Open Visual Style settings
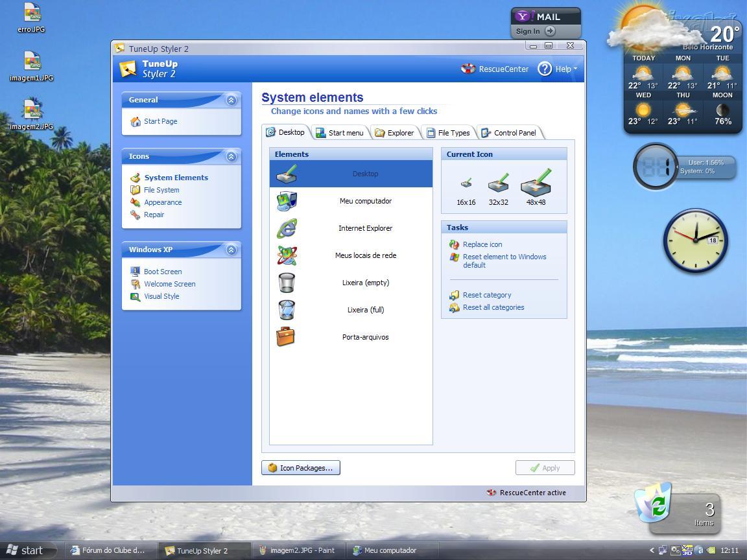The width and height of the screenshot is (747, 560). click(x=161, y=296)
